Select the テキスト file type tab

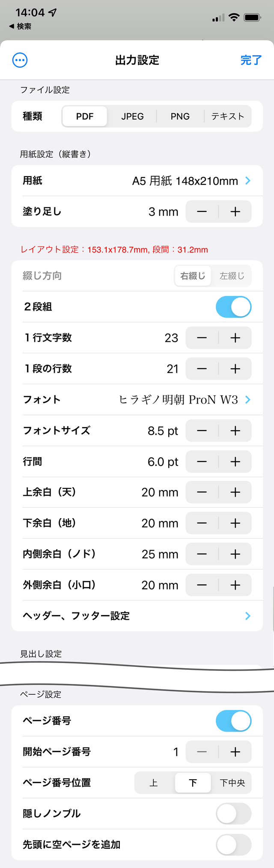[228, 116]
